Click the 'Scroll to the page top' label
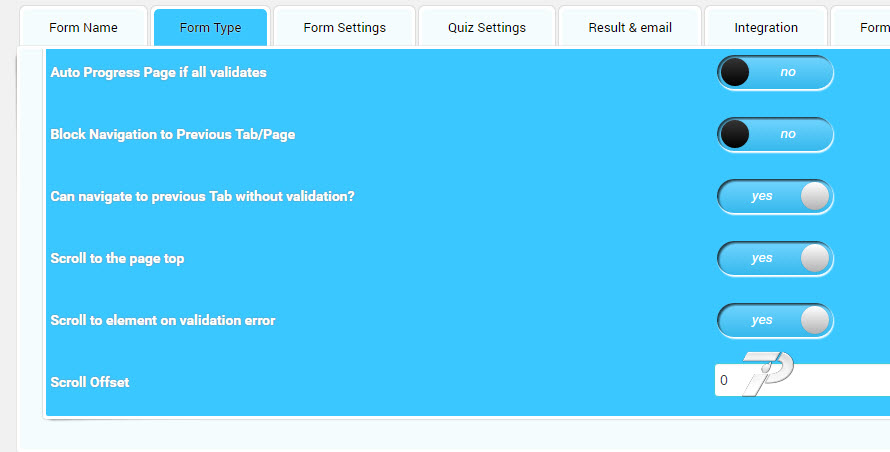The width and height of the screenshot is (890, 452). [117, 259]
